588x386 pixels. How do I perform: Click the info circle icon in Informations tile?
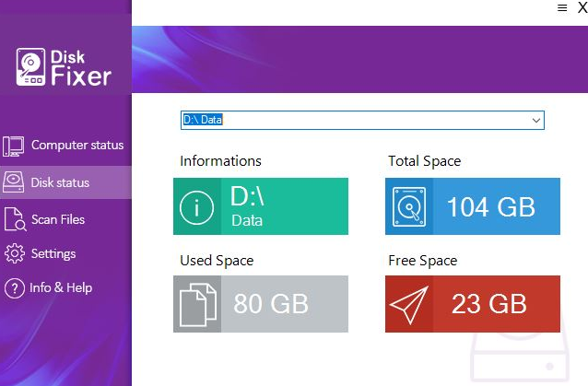(197, 207)
